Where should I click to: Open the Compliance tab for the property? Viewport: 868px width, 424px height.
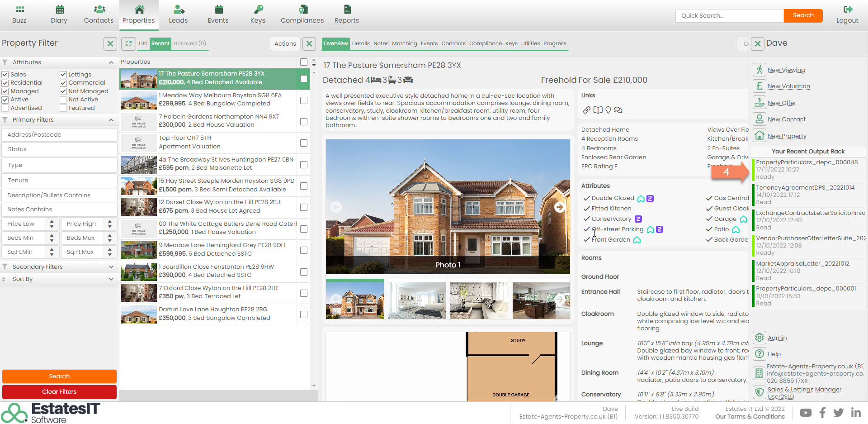point(485,43)
